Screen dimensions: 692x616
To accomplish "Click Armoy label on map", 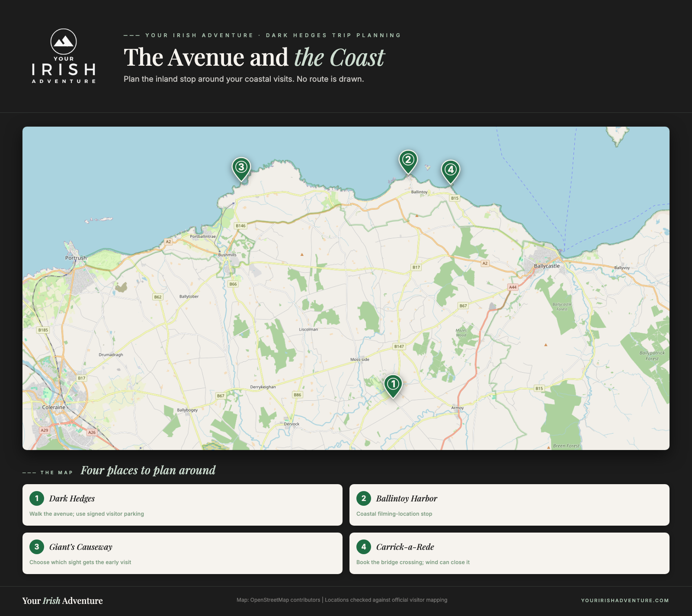I will pos(457,408).
